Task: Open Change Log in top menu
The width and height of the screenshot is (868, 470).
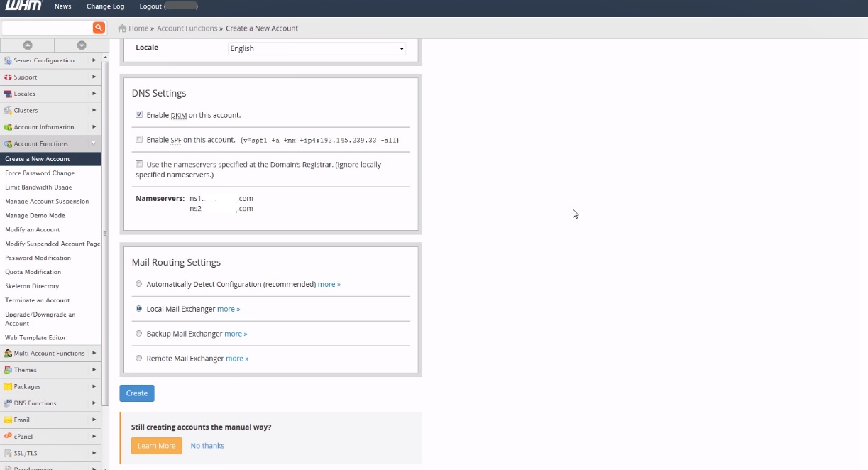Action: click(105, 6)
